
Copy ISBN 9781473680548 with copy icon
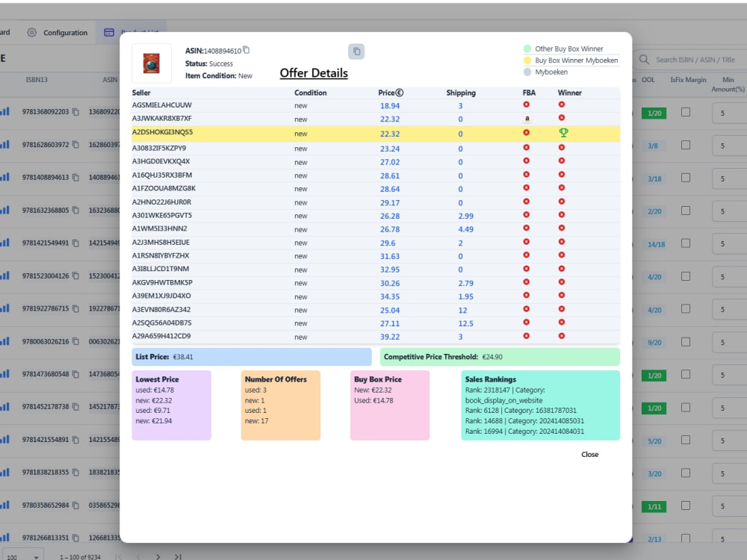click(x=75, y=374)
